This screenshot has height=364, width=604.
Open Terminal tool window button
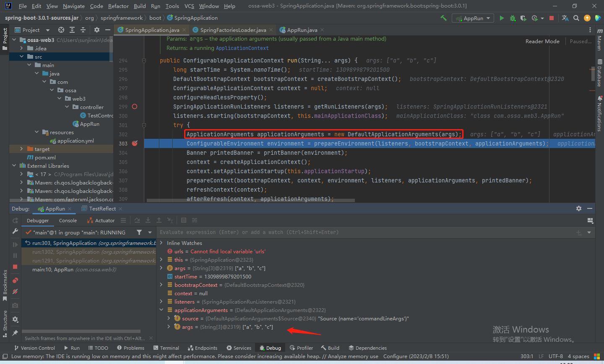point(166,348)
